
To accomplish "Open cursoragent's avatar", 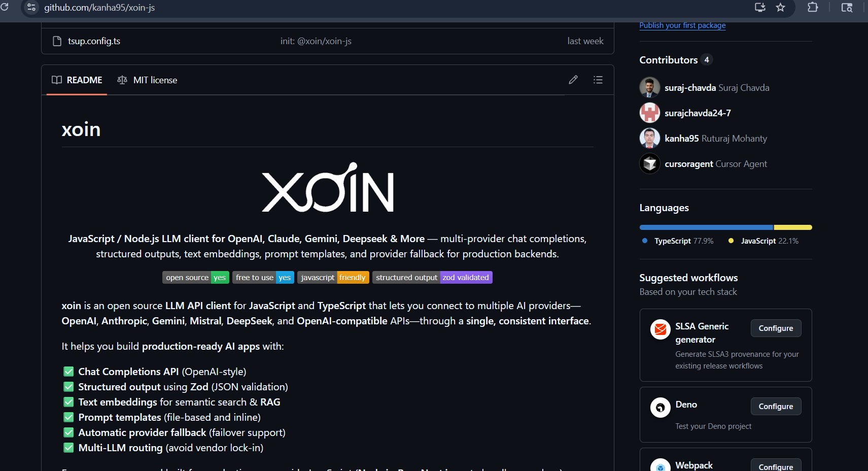I will coord(650,163).
